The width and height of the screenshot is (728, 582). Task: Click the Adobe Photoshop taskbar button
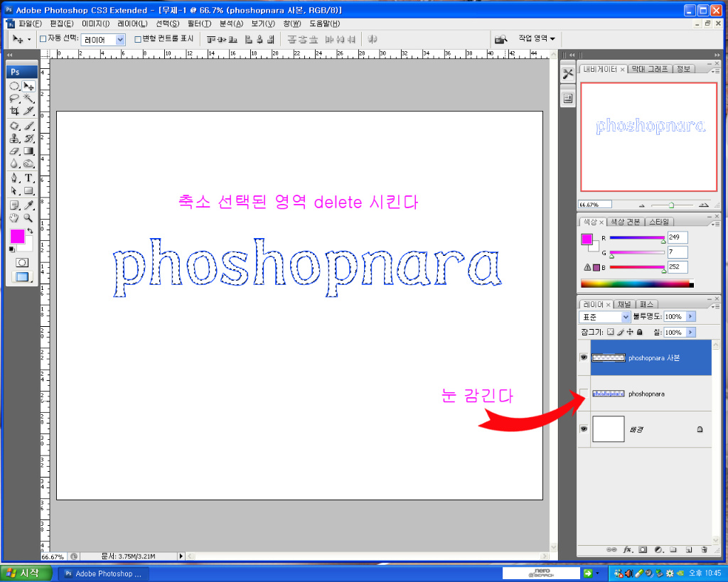point(104,573)
